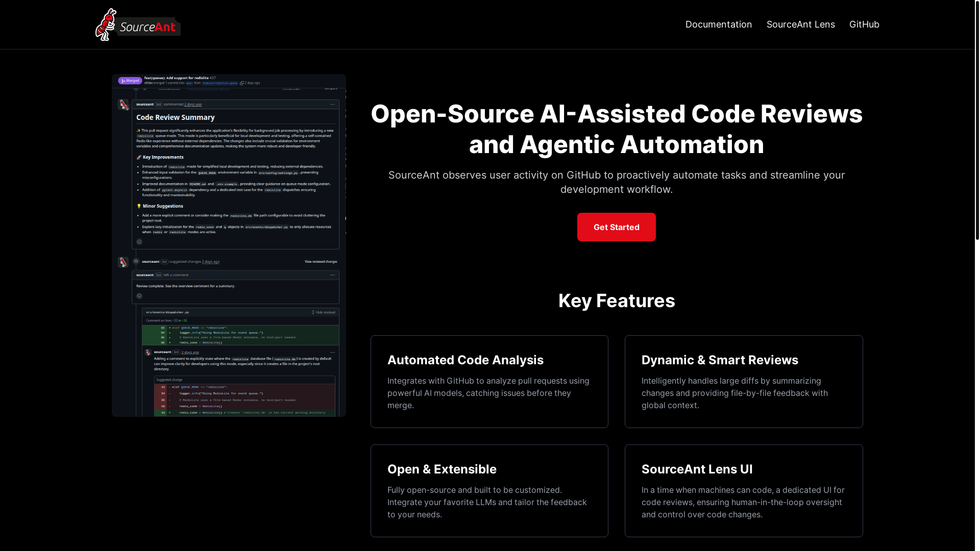Go to the GitHub link
The image size is (980, 551).
click(864, 24)
